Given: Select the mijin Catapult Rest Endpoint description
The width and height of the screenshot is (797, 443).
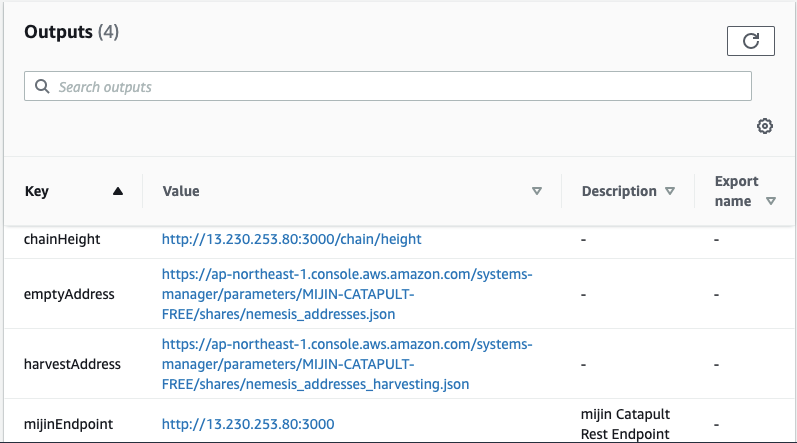Looking at the screenshot, I should (x=625, y=424).
